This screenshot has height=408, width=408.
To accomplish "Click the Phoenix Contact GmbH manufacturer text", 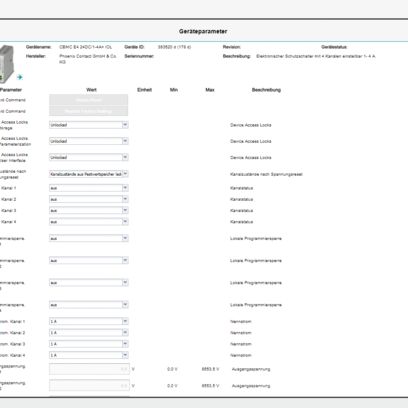I will pyautogui.click(x=88, y=59).
